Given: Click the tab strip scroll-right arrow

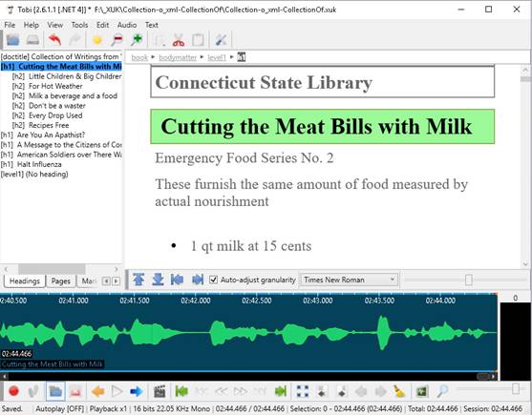Looking at the screenshot, I should coord(116,281).
